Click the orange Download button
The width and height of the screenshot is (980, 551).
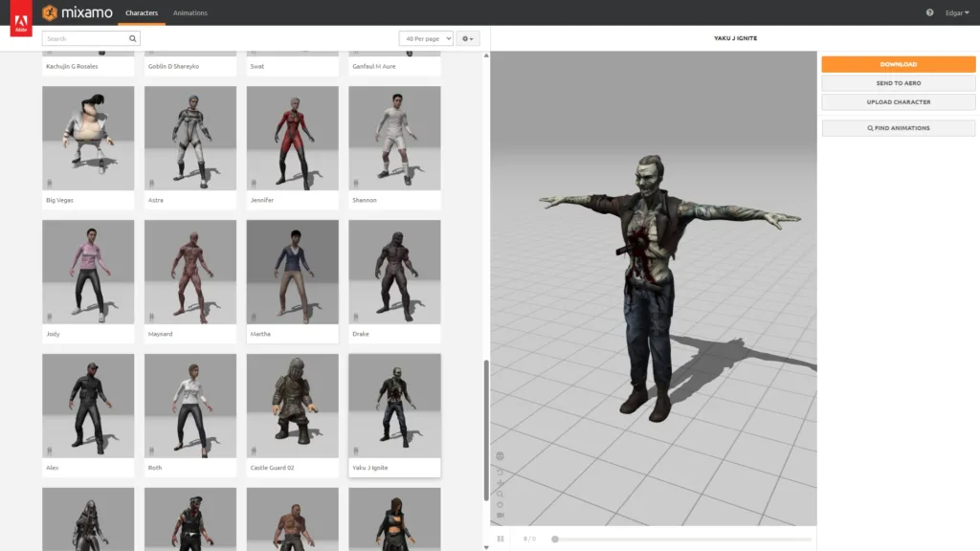tap(898, 64)
